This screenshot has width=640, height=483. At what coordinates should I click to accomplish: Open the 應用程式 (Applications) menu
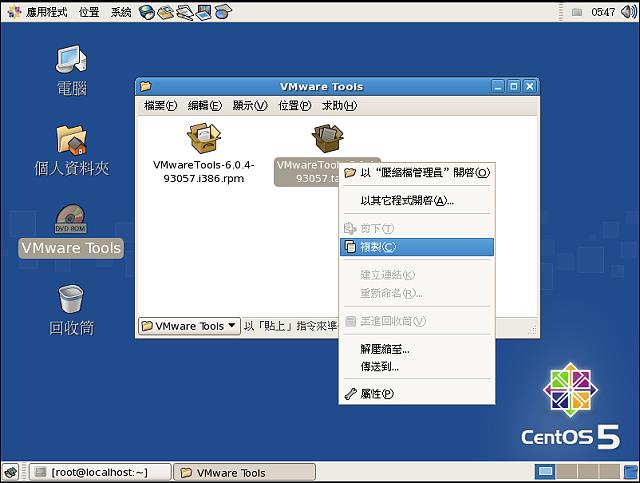(38, 12)
